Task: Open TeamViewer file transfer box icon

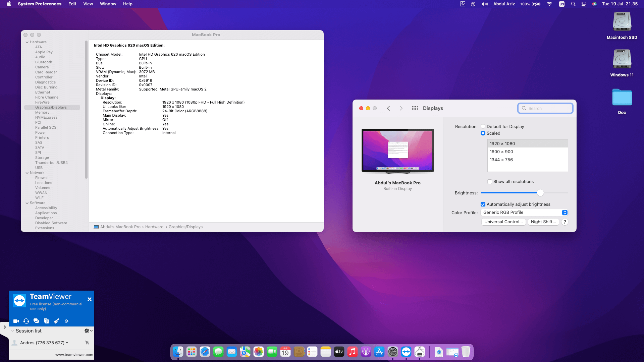Action: point(46,321)
